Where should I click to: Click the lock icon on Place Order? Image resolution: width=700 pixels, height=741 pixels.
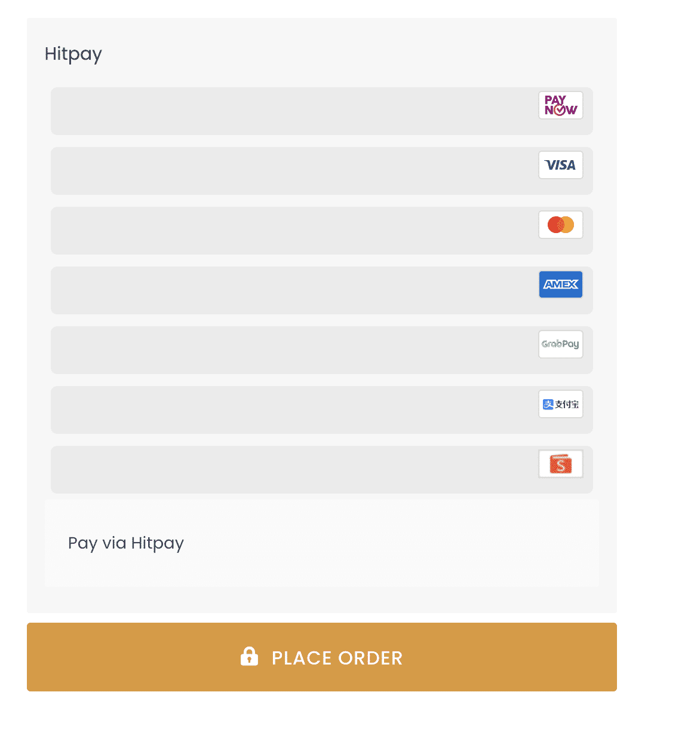pos(250,657)
